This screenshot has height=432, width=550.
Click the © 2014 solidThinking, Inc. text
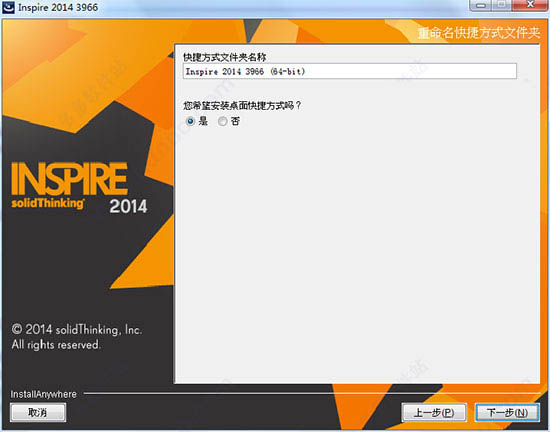coord(76,329)
